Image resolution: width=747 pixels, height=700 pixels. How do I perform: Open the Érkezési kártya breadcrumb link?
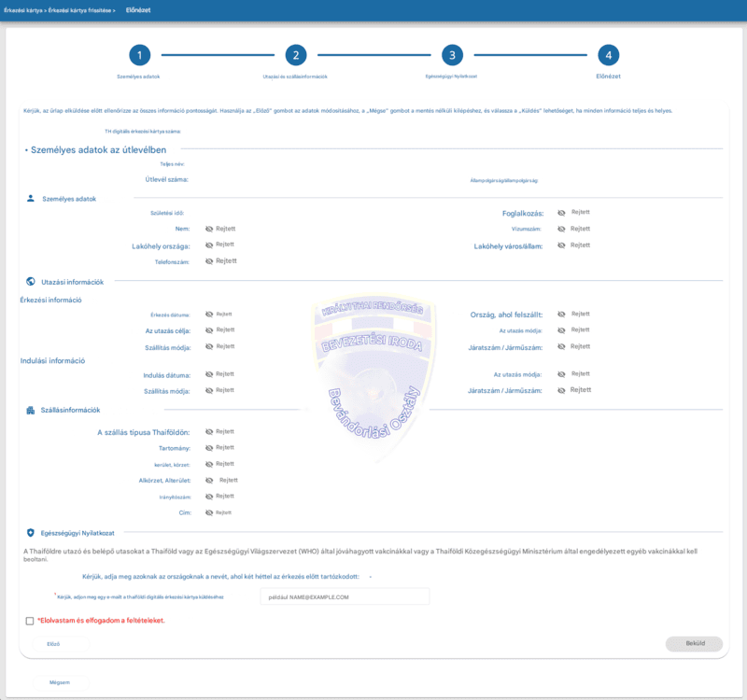click(x=22, y=9)
